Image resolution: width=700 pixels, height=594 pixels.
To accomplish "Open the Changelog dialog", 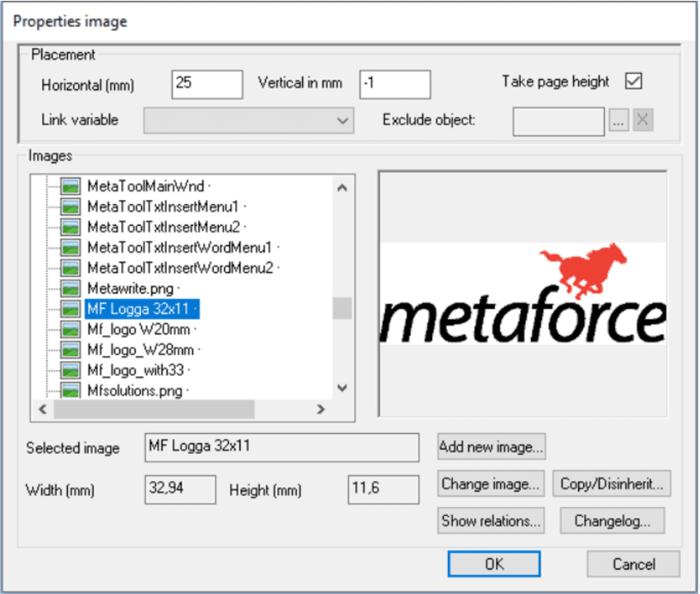I will pyautogui.click(x=614, y=521).
